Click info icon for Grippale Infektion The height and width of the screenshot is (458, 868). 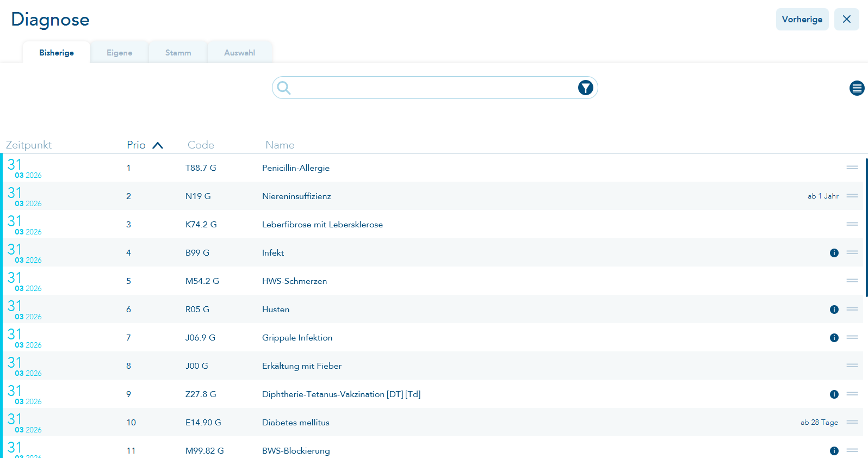pyautogui.click(x=834, y=338)
